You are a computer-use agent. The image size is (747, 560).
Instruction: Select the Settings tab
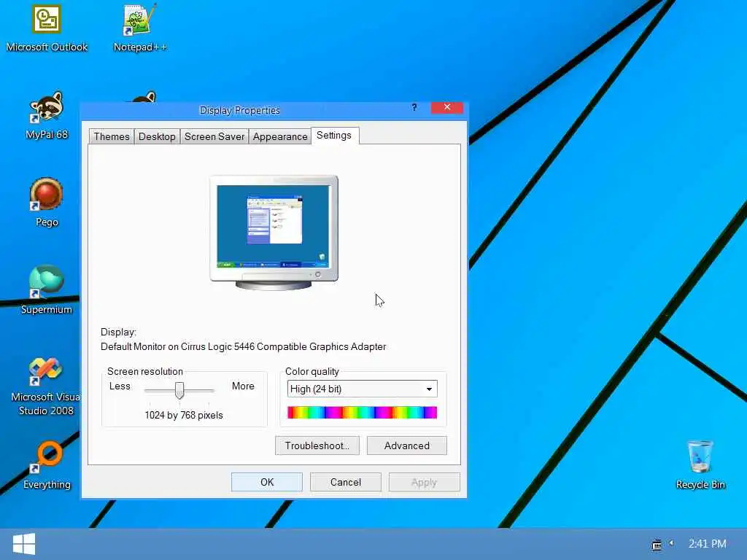click(x=334, y=135)
